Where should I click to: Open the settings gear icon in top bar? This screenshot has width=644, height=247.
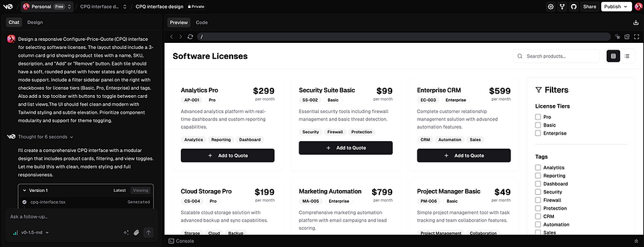coord(550,7)
